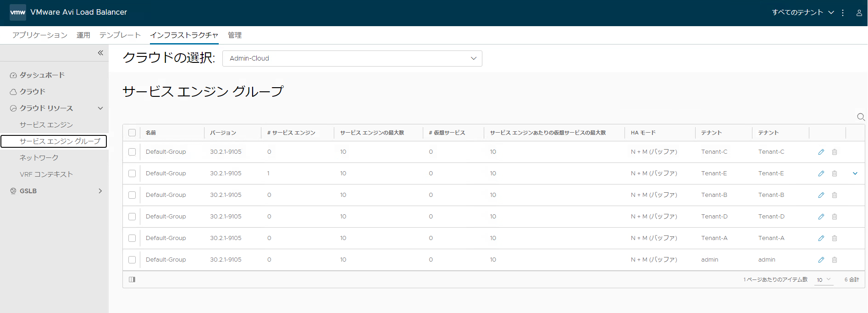Click the 6 合計 total count text
The height and width of the screenshot is (313, 868).
(x=852, y=279)
